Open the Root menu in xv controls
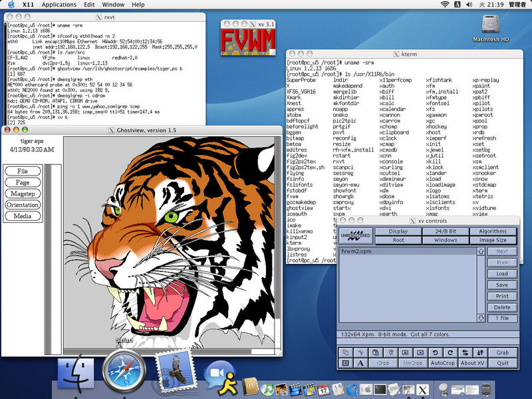This screenshot has height=399, width=532. [398, 240]
